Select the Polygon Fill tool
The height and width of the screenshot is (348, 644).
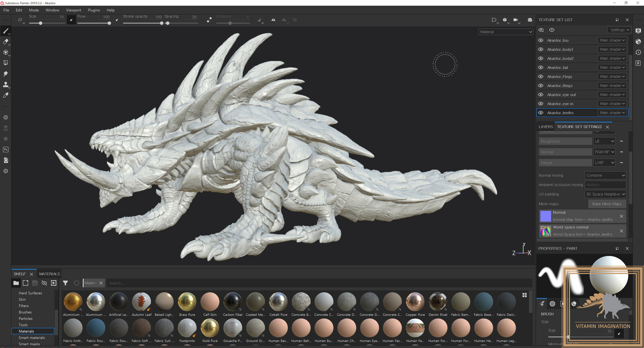click(6, 63)
